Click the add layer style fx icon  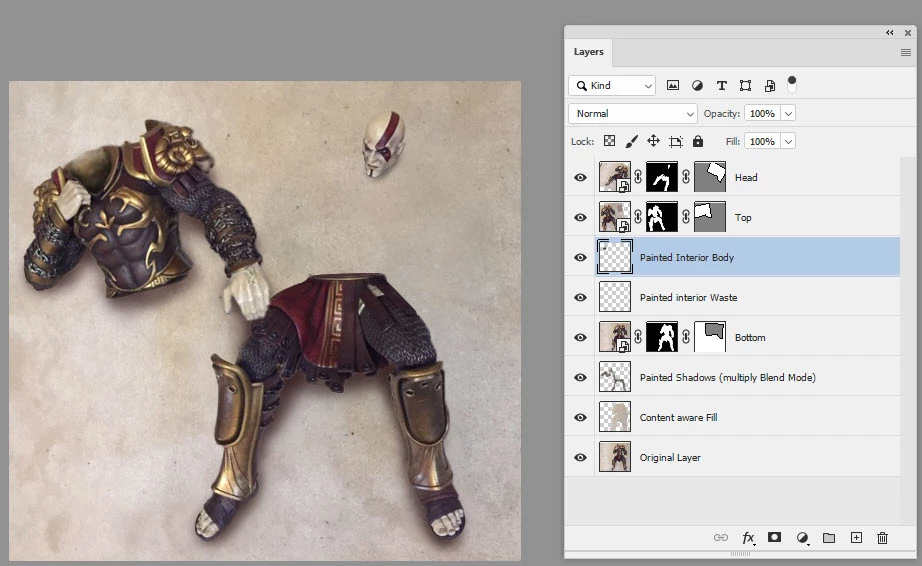pyautogui.click(x=748, y=538)
